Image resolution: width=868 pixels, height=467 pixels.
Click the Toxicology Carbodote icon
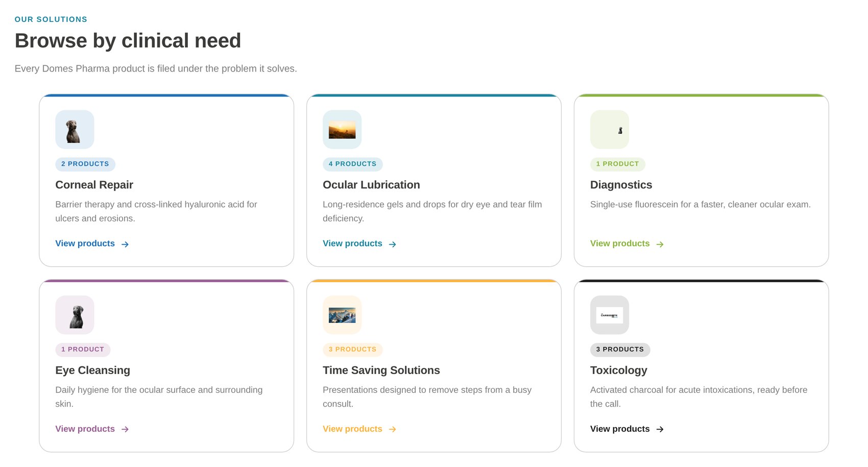click(610, 315)
